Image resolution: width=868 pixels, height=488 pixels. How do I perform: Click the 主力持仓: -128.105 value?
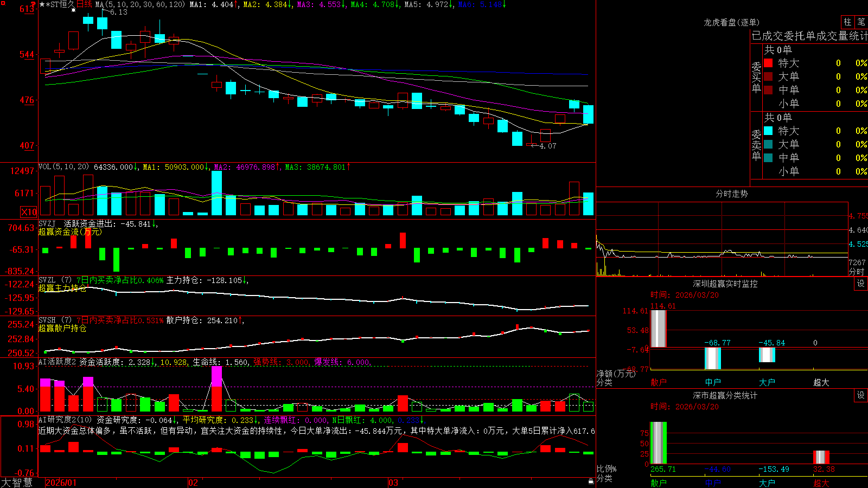[204, 280]
